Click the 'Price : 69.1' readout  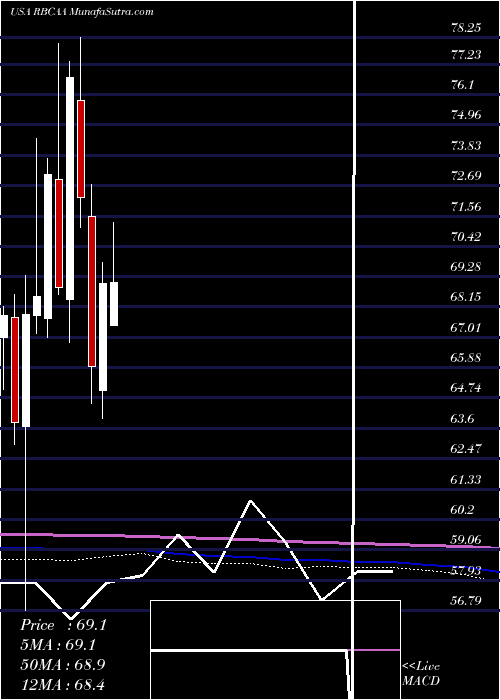click(x=63, y=625)
